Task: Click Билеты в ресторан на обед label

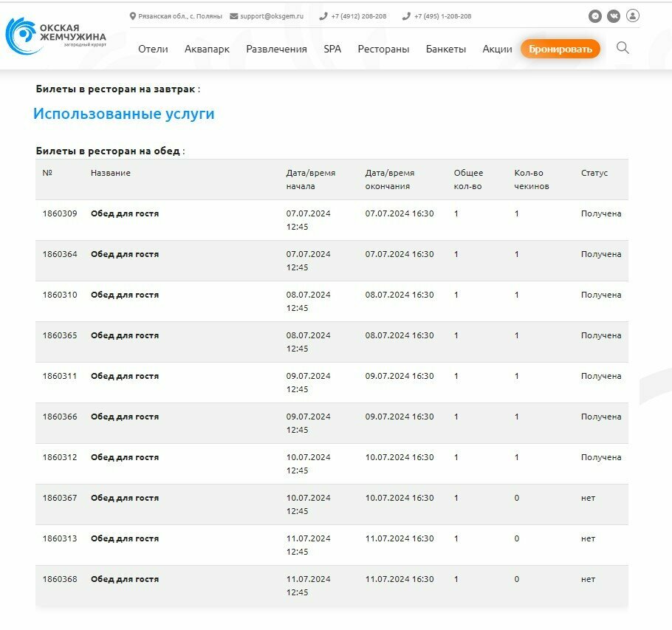Action: (x=108, y=151)
